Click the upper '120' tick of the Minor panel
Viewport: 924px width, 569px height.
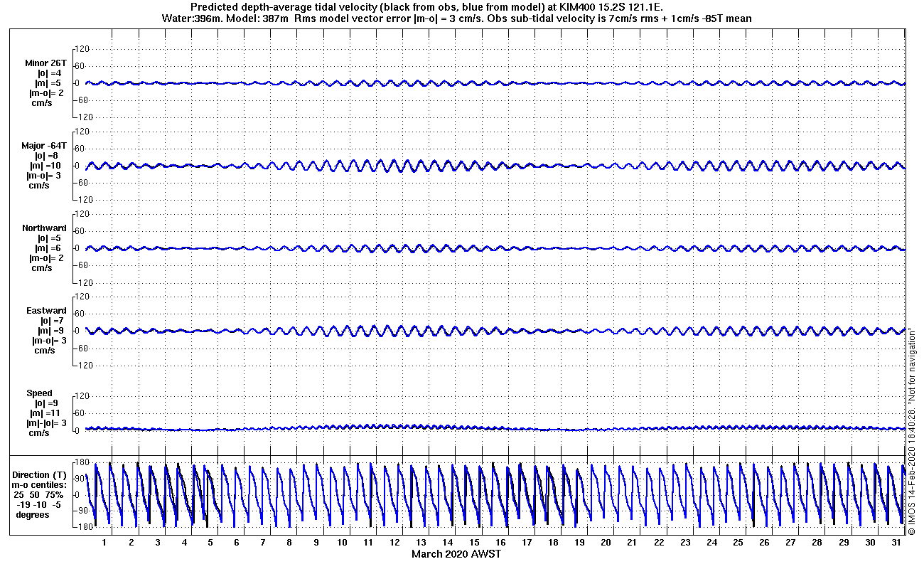[x=82, y=49]
